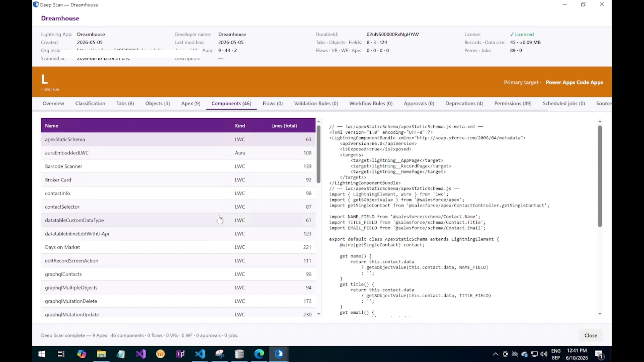Select the Days on Market component
Image resolution: width=644 pixels, height=362 pixels.
tap(178, 247)
